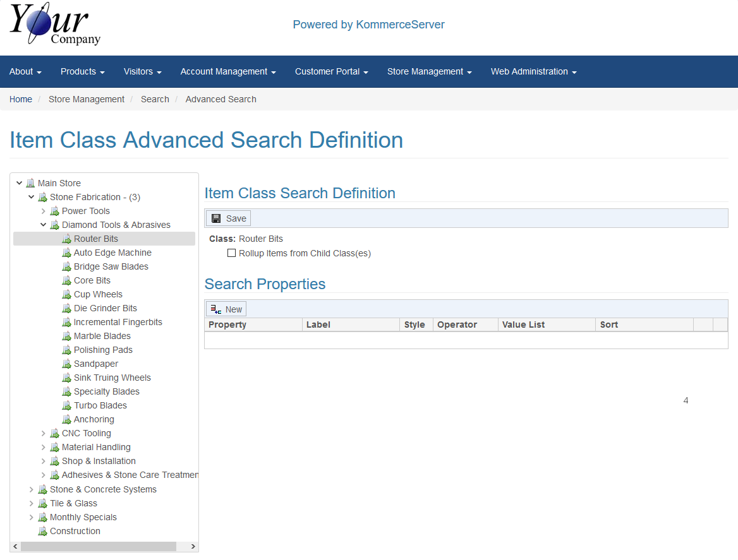Click the Polishing Pads class icon
The height and width of the screenshot is (560, 738).
pyautogui.click(x=66, y=350)
